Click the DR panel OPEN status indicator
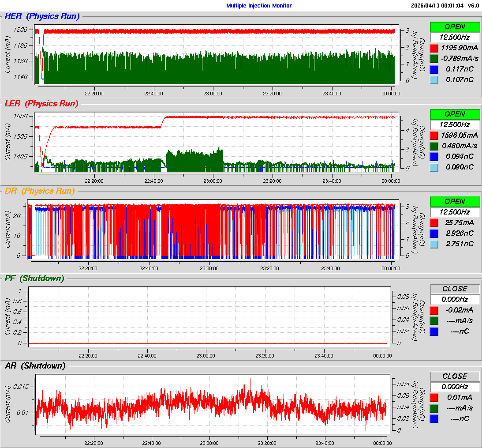The image size is (482, 448). tap(455, 201)
